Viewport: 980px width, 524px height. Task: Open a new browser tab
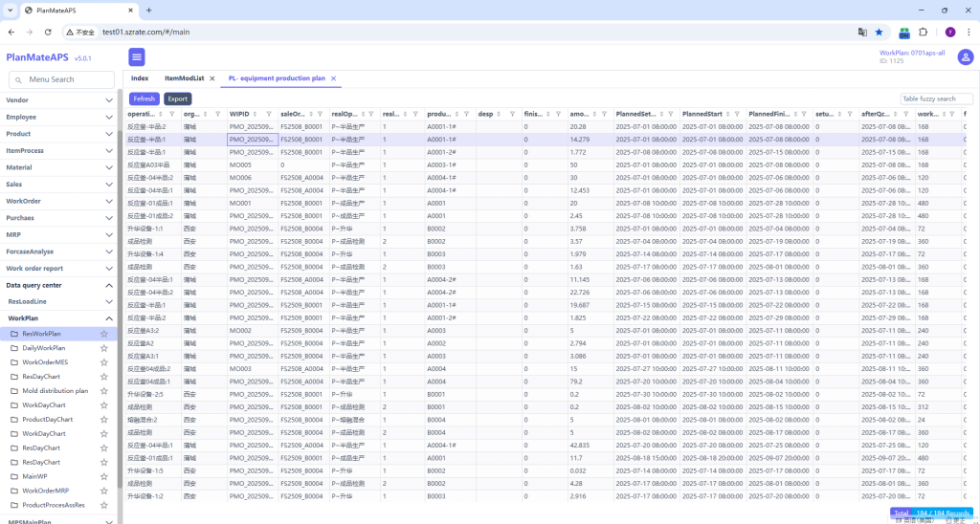pyautogui.click(x=148, y=10)
